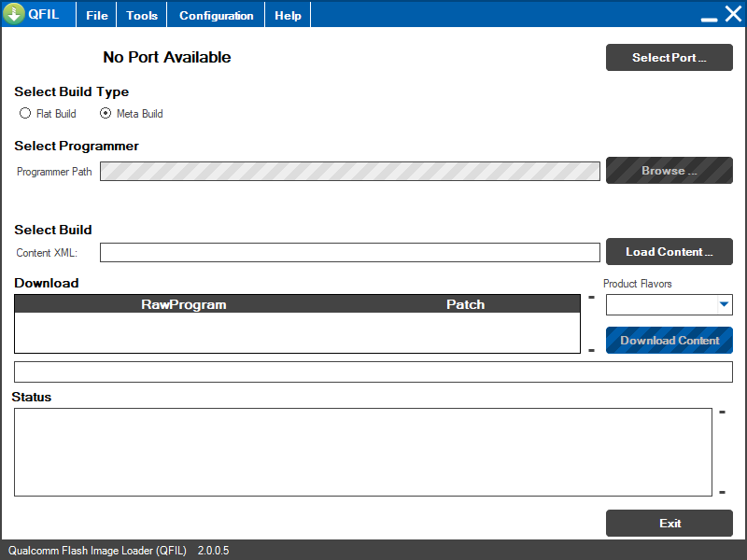Expand the Product Flavors dropdown arrow

pos(725,304)
